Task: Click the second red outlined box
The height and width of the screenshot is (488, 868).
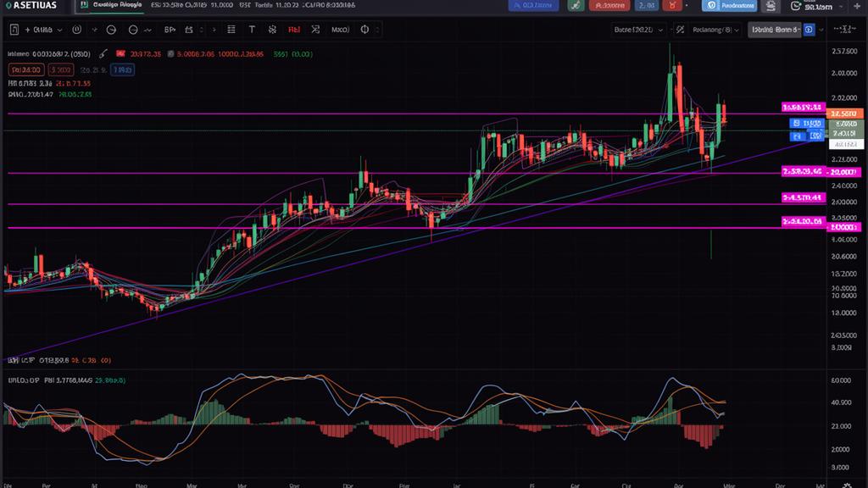Action: point(61,69)
